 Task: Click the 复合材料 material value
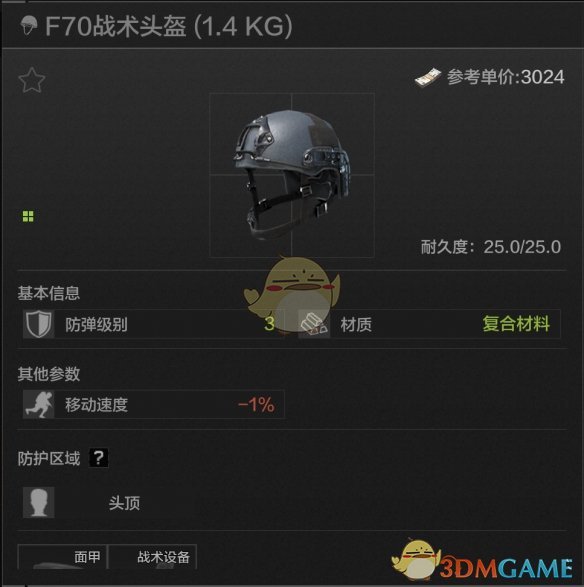516,324
